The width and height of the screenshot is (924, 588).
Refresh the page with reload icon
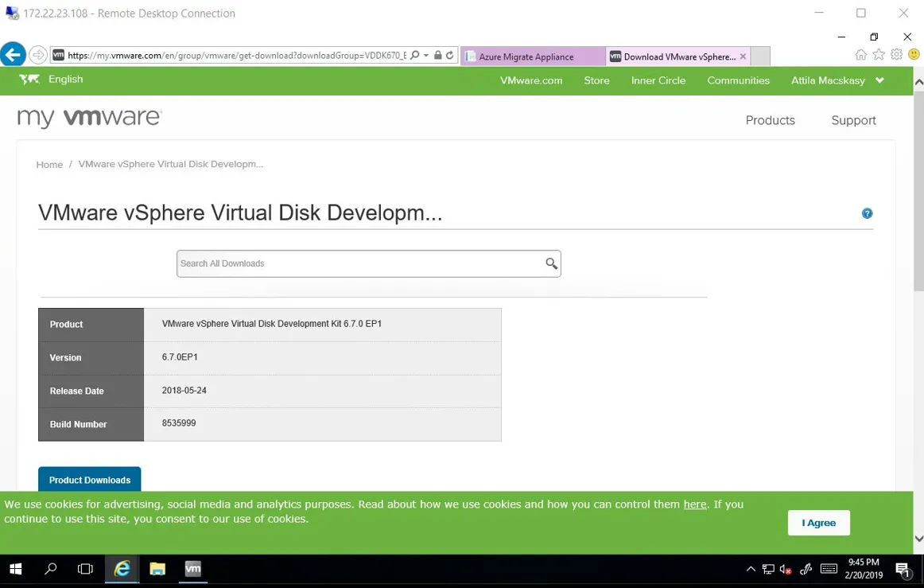coord(450,55)
